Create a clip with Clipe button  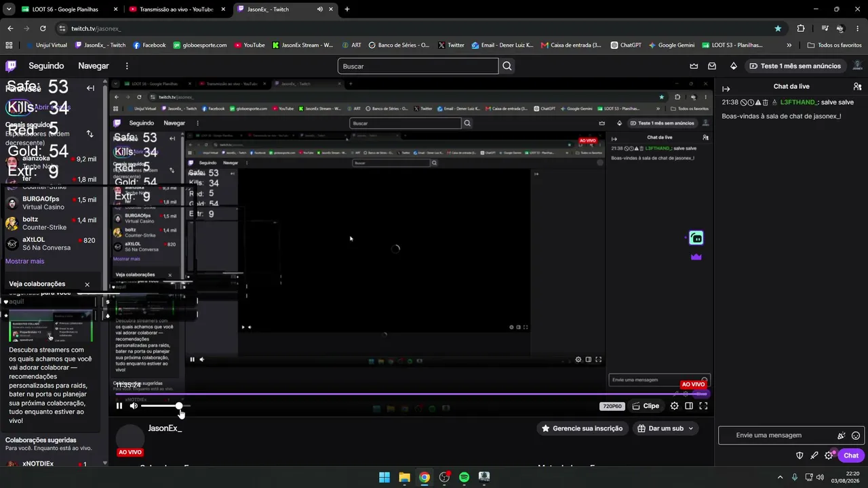click(x=646, y=406)
